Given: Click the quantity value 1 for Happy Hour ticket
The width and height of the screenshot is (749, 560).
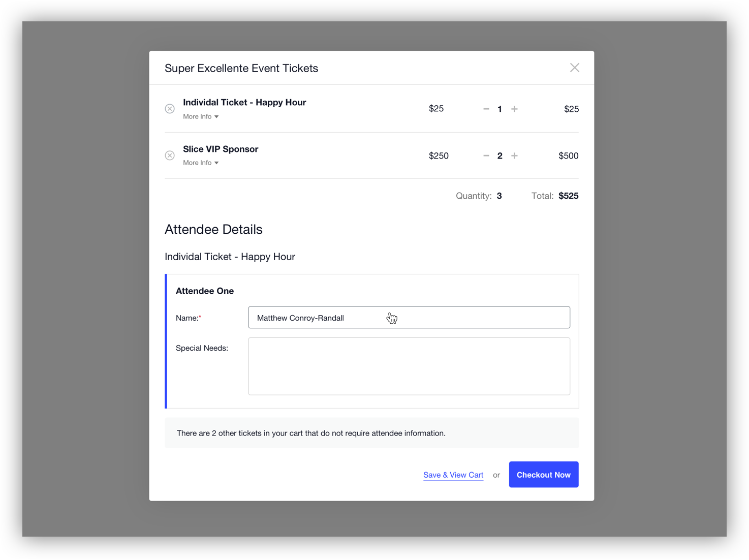Looking at the screenshot, I should tap(500, 109).
